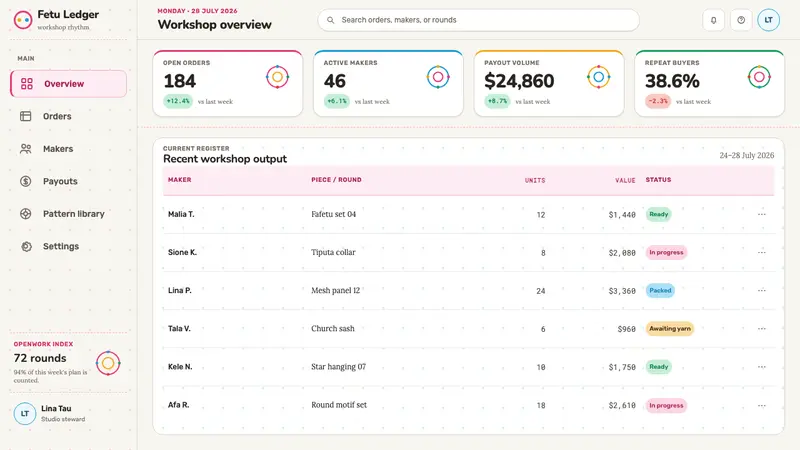This screenshot has height=450, width=800.
Task: Open row actions menu for Tala V.
Action: tap(762, 329)
